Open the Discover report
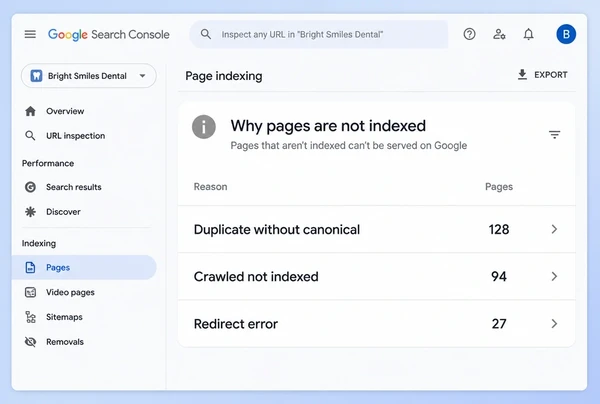The image size is (600, 404). (x=63, y=212)
